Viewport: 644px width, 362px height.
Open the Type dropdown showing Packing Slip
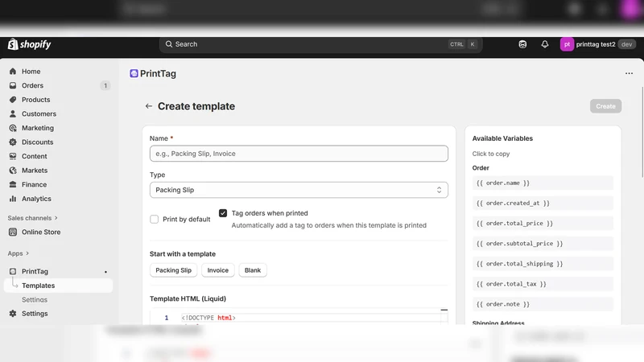pos(299,190)
